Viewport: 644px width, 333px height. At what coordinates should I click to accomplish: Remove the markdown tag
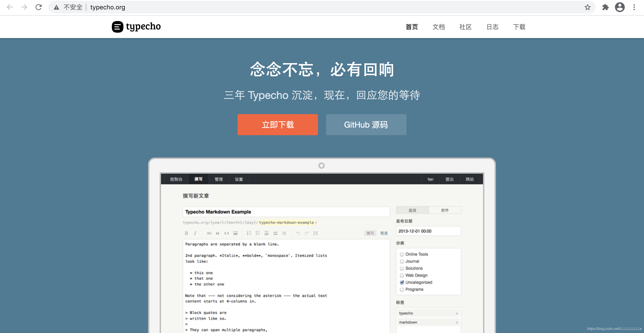coord(457,322)
